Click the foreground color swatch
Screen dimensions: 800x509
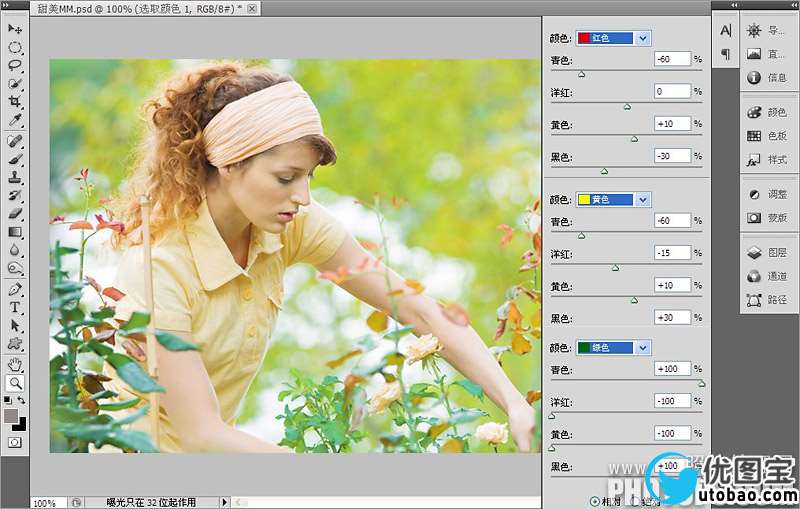(x=10, y=415)
